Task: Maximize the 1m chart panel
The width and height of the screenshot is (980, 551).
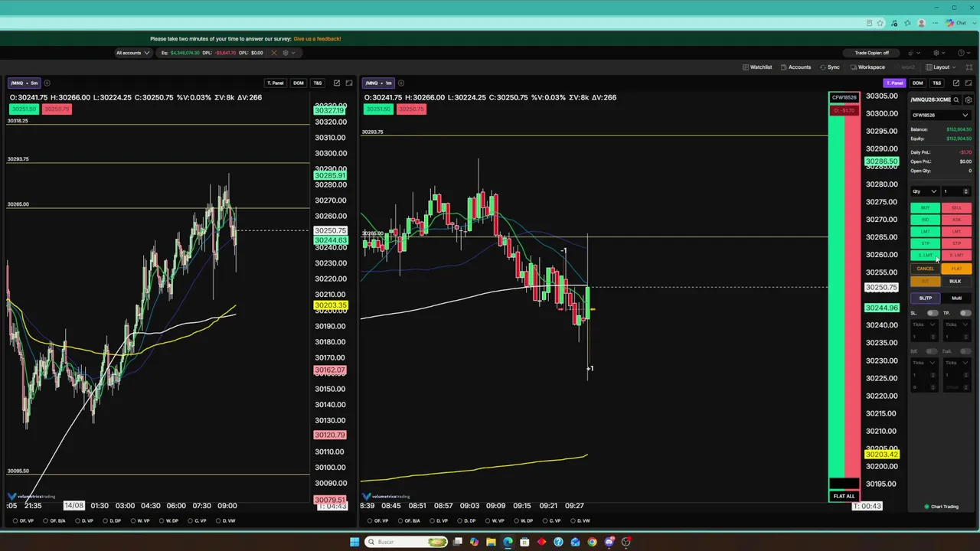Action: tap(969, 83)
